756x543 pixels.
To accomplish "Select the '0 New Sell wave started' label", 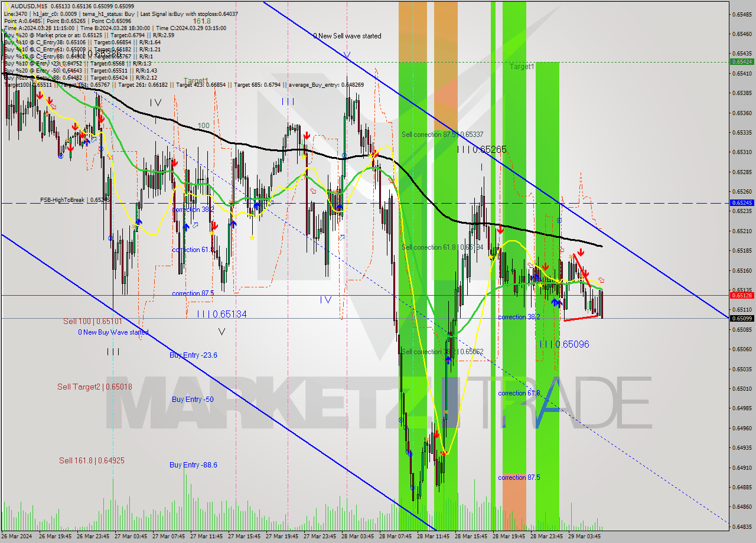I will tap(347, 36).
